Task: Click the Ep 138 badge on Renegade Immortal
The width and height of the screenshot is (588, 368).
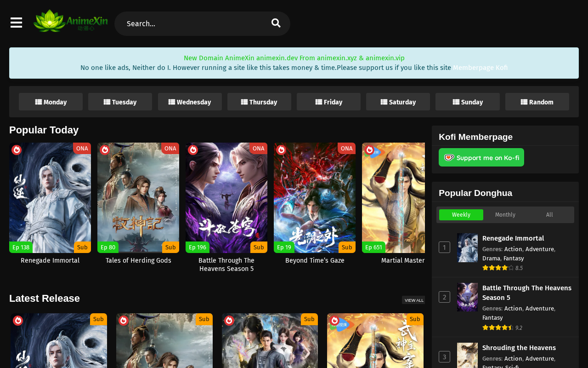Action: click(21, 247)
